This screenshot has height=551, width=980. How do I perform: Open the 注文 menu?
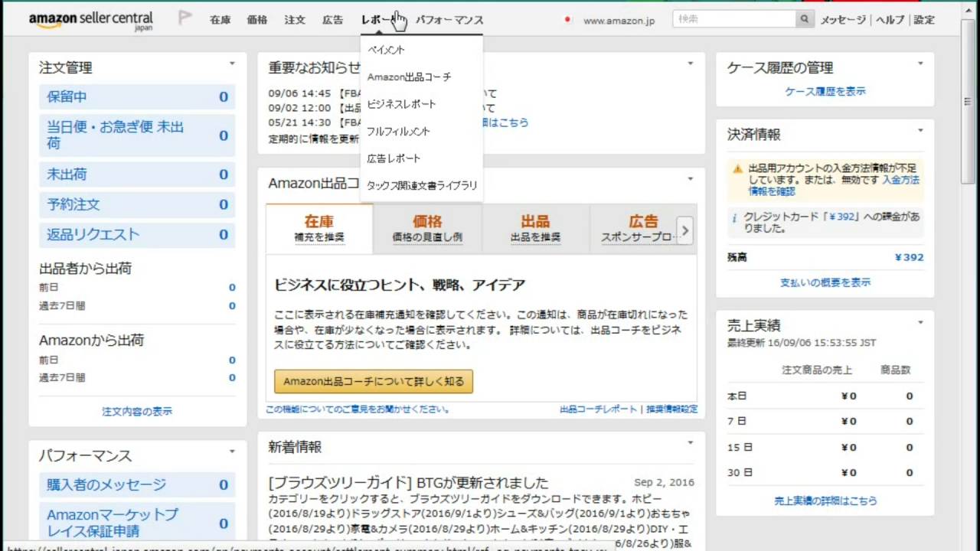pyautogui.click(x=295, y=21)
